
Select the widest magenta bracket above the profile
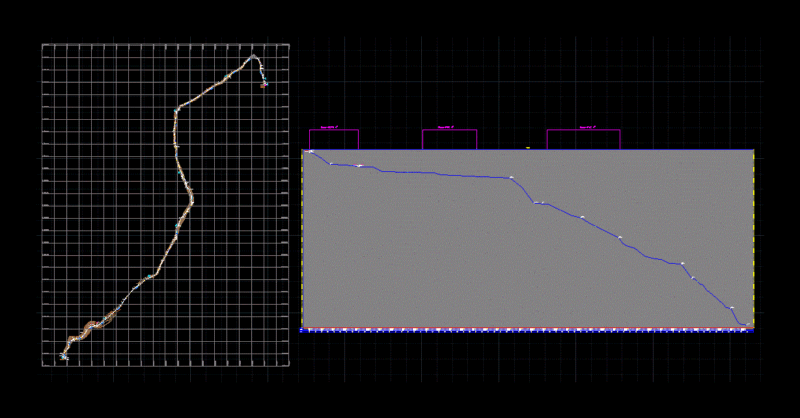click(584, 139)
